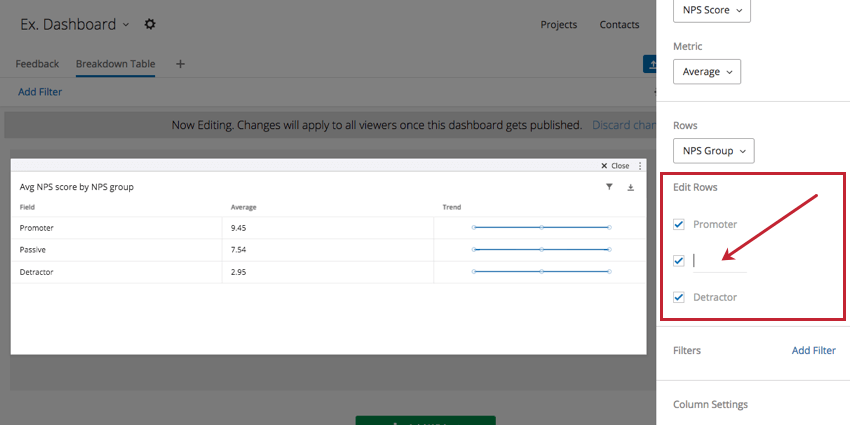850x425 pixels.
Task: Click the Promoter trend line chart
Action: tap(542, 228)
